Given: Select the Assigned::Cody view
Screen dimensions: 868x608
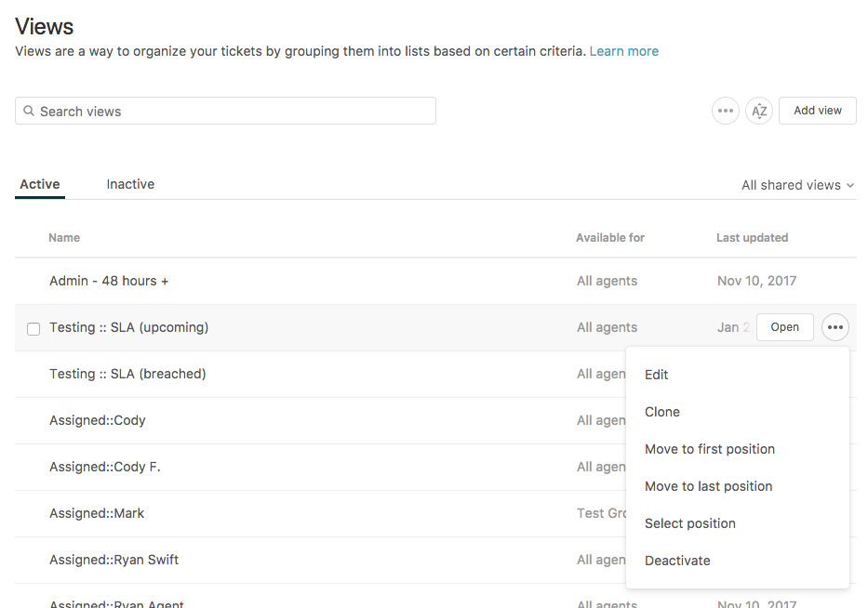Looking at the screenshot, I should [x=98, y=420].
